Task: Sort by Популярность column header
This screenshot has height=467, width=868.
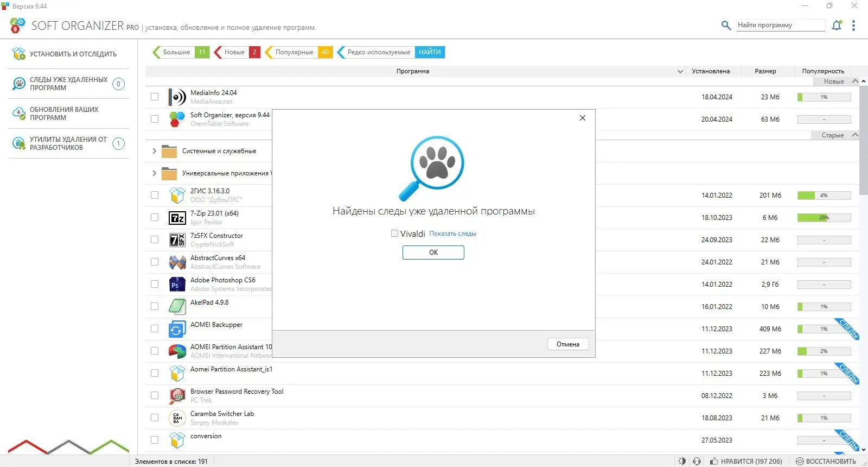Action: point(823,71)
